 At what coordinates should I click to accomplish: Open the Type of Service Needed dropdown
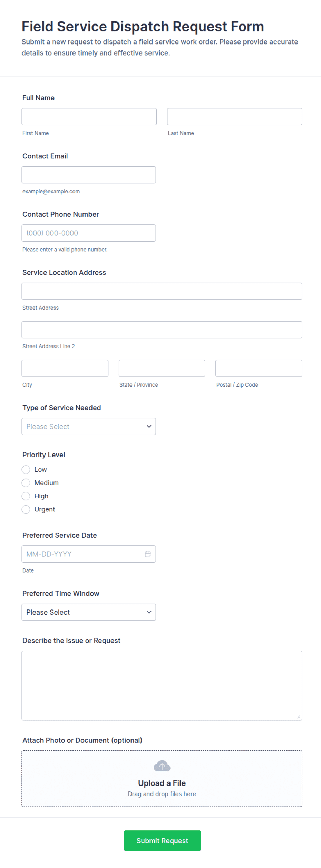[x=89, y=427]
